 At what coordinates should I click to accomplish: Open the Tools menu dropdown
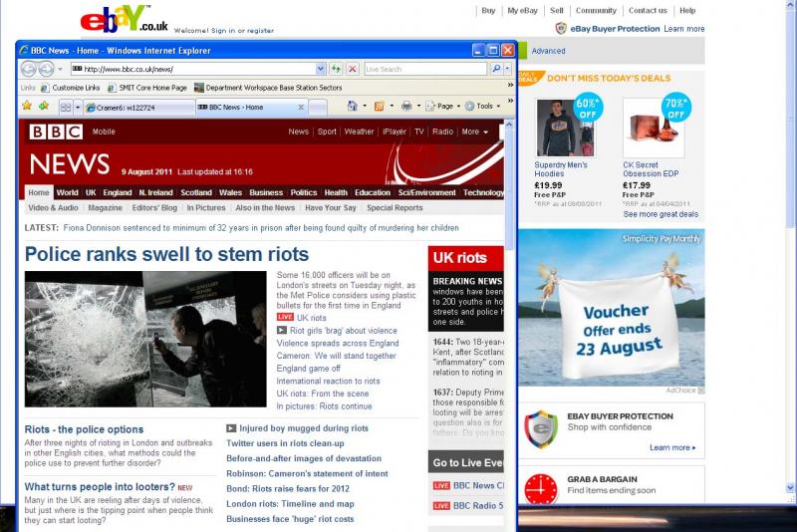[x=482, y=107]
